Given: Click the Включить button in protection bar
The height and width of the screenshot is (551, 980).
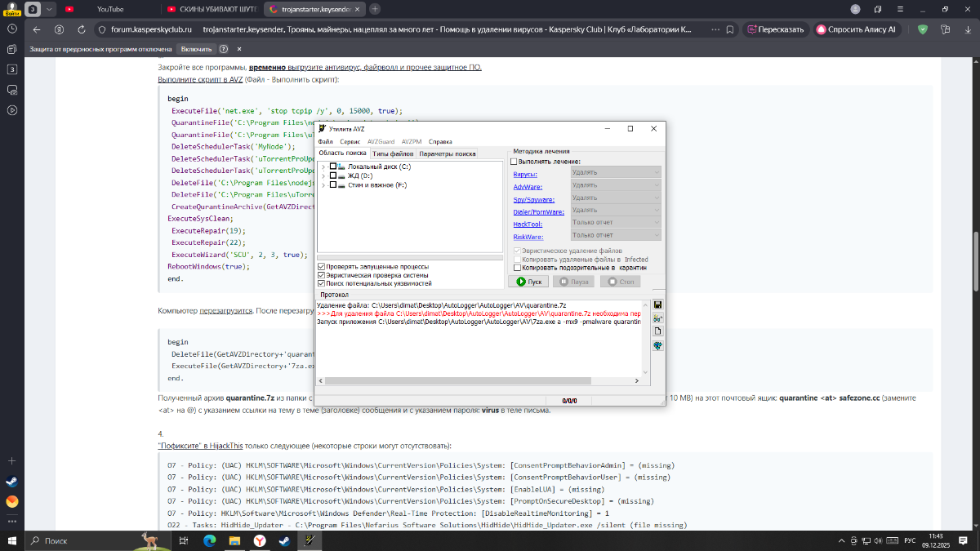Looking at the screenshot, I should (194, 48).
